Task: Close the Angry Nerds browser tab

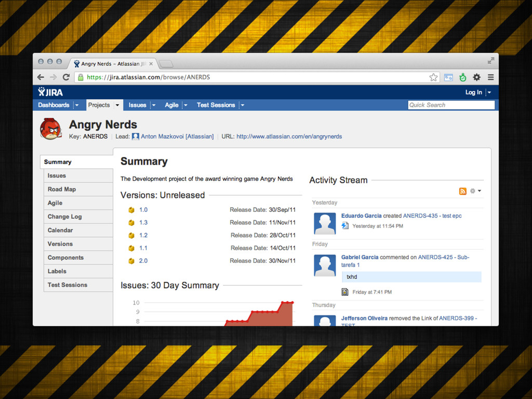Action: [151, 64]
